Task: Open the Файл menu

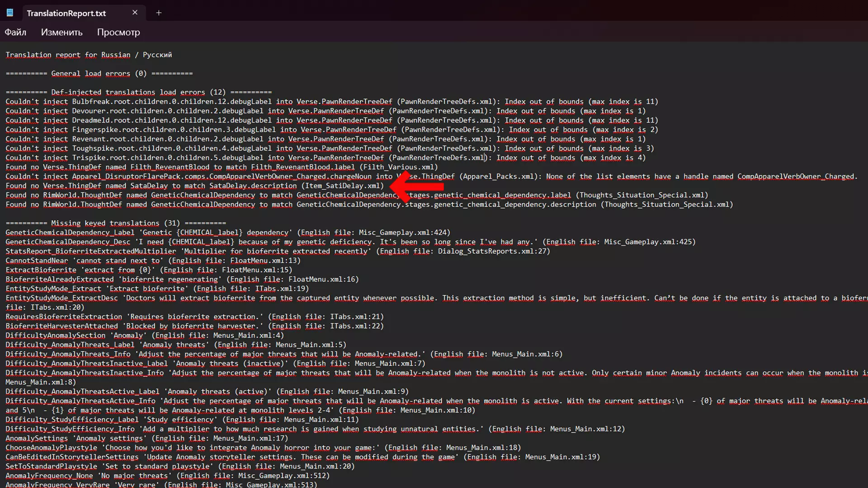Action: (15, 32)
